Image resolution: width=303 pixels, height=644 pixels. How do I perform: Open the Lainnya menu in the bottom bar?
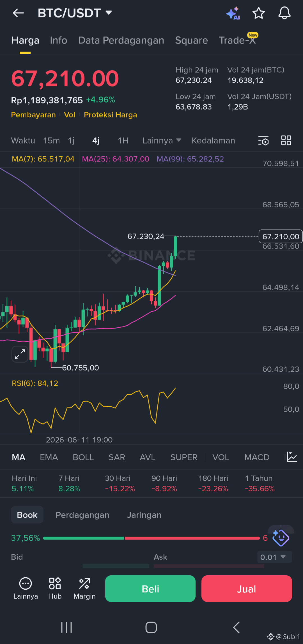[26, 589]
